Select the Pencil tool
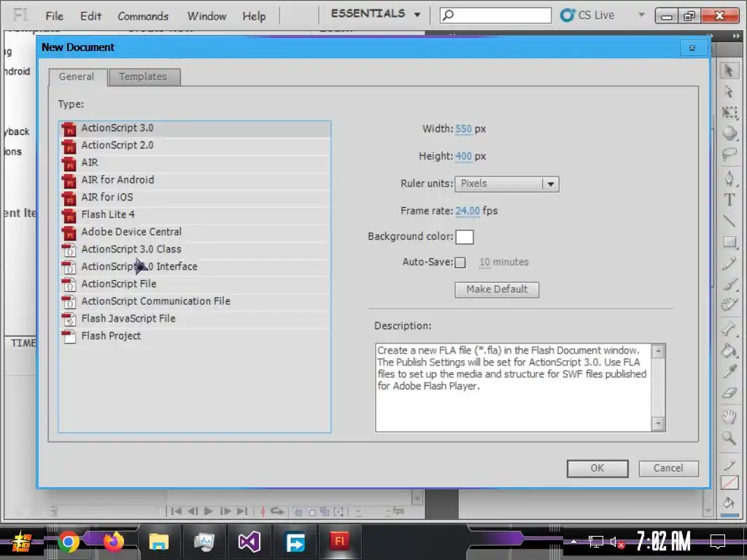 pyautogui.click(x=729, y=263)
